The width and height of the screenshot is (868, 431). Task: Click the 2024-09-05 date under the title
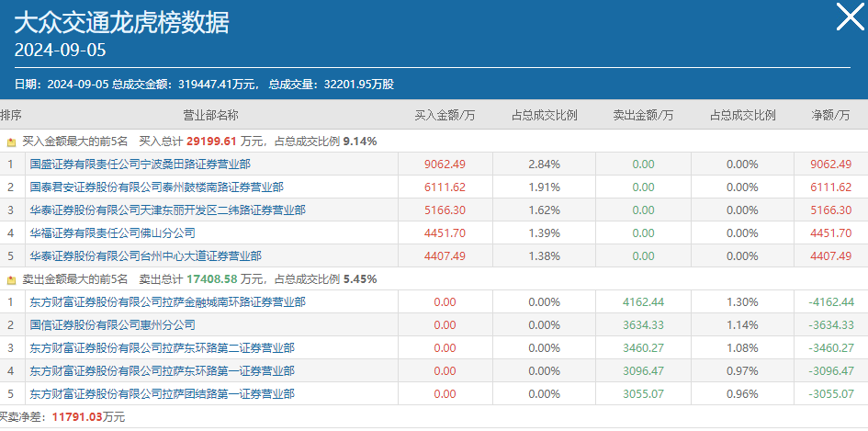[x=60, y=51]
